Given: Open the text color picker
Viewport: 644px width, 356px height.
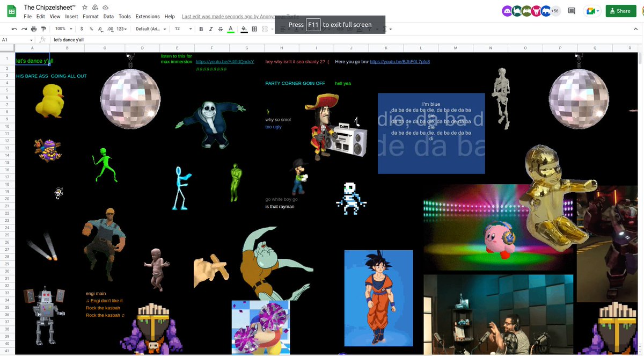Looking at the screenshot, I should coord(231,29).
